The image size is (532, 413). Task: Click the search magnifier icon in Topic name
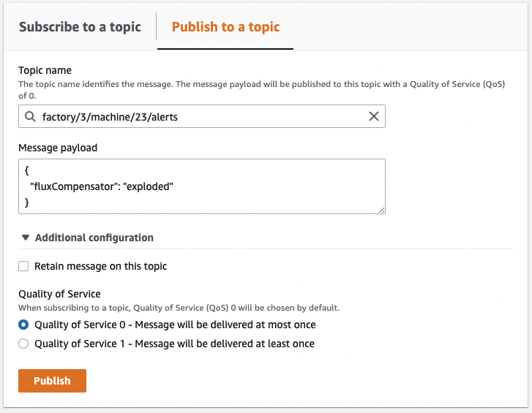[x=30, y=116]
